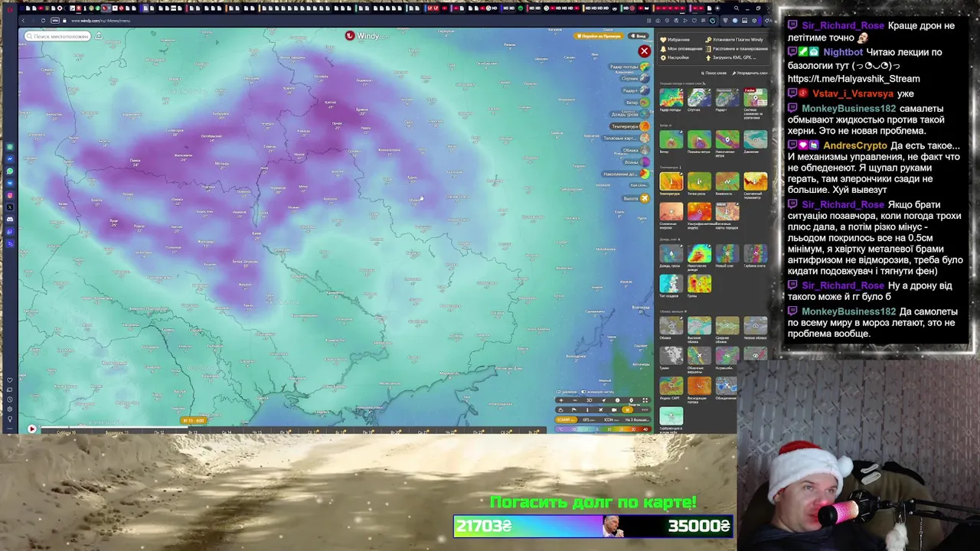Zoom in with the plus map button
The width and height of the screenshot is (980, 551).
(561, 400)
